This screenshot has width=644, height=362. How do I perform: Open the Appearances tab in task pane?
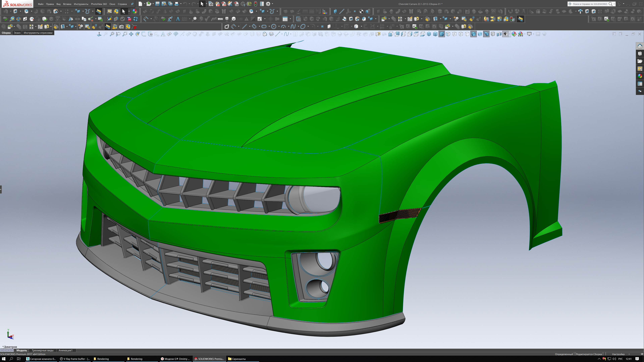pos(640,76)
